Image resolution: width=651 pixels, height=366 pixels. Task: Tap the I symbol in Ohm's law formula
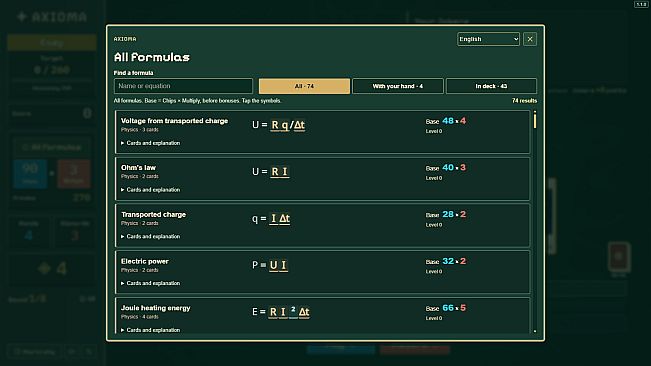[285, 172]
